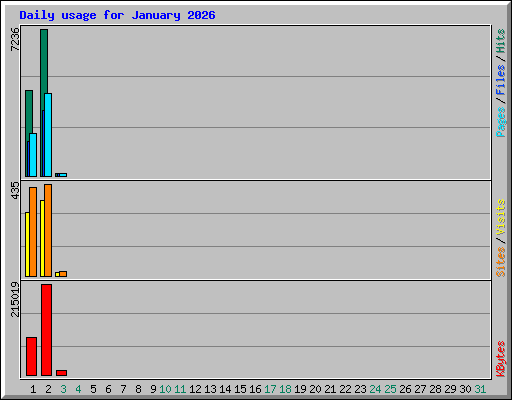The height and width of the screenshot is (400, 512).
Task: Select the yellow Visits bar for day 2
Action: click(42, 238)
